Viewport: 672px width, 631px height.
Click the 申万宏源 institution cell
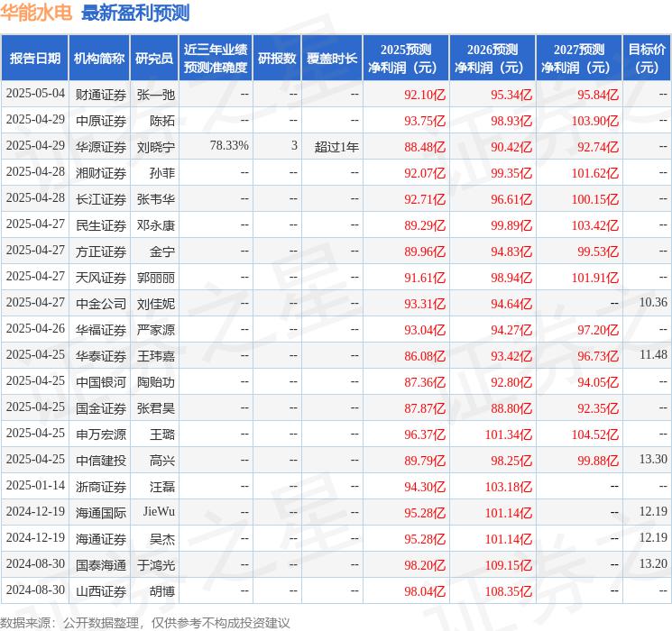(101, 434)
